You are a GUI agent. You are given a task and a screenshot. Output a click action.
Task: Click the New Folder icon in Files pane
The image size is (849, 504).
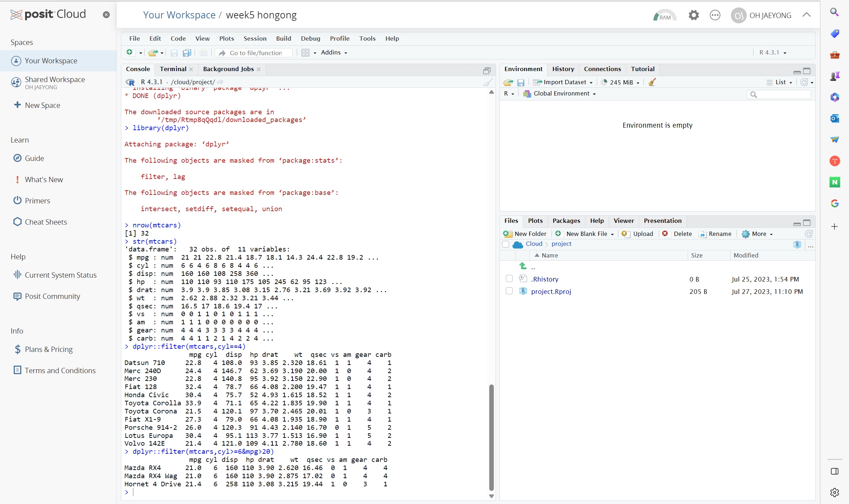[508, 234]
